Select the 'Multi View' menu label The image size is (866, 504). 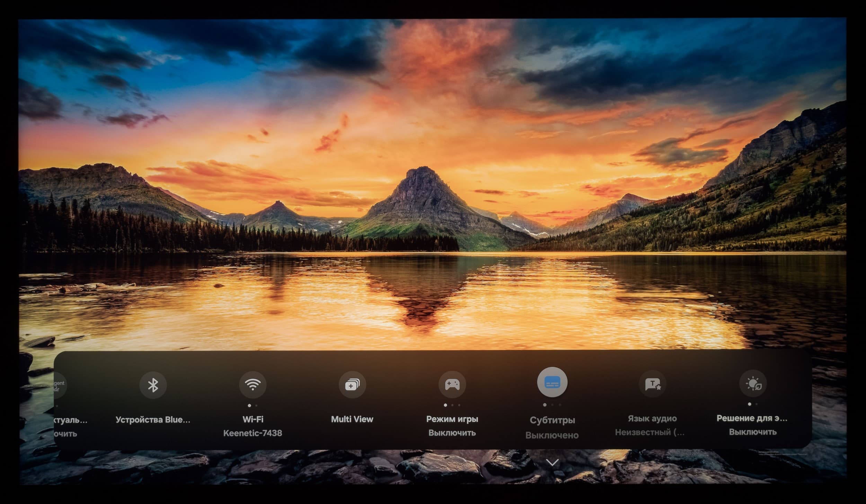pos(352,419)
